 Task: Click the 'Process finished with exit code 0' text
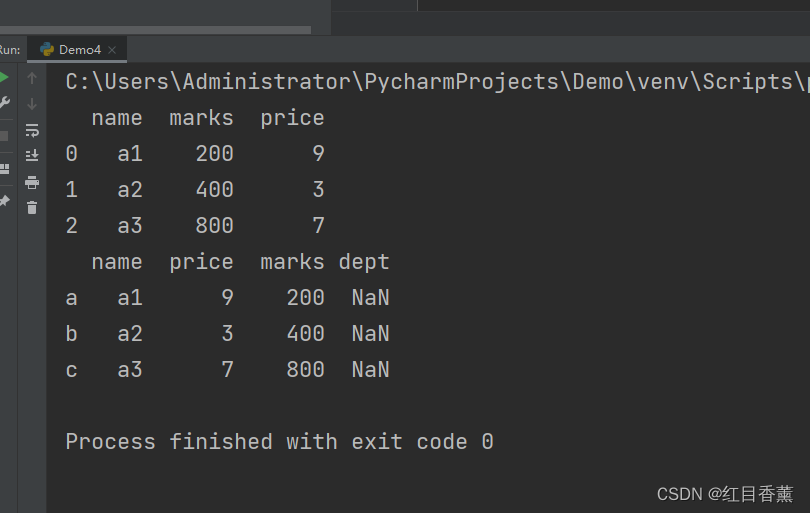click(x=279, y=442)
